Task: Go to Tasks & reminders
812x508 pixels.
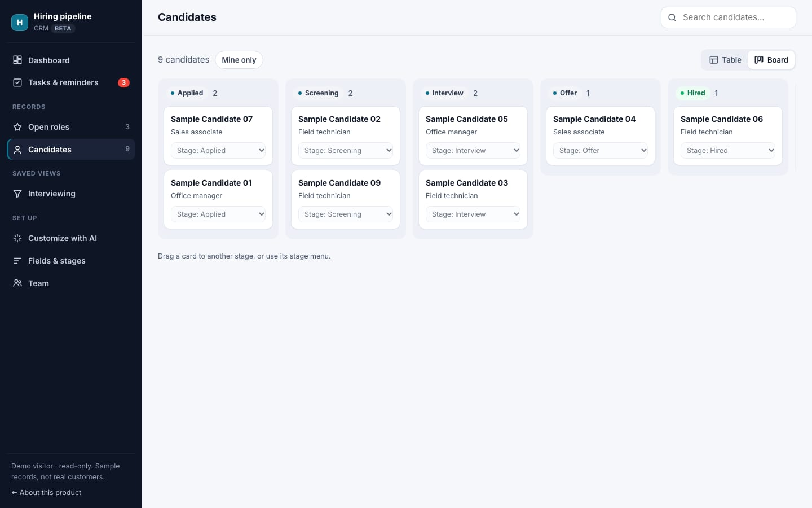Action: pos(71,82)
